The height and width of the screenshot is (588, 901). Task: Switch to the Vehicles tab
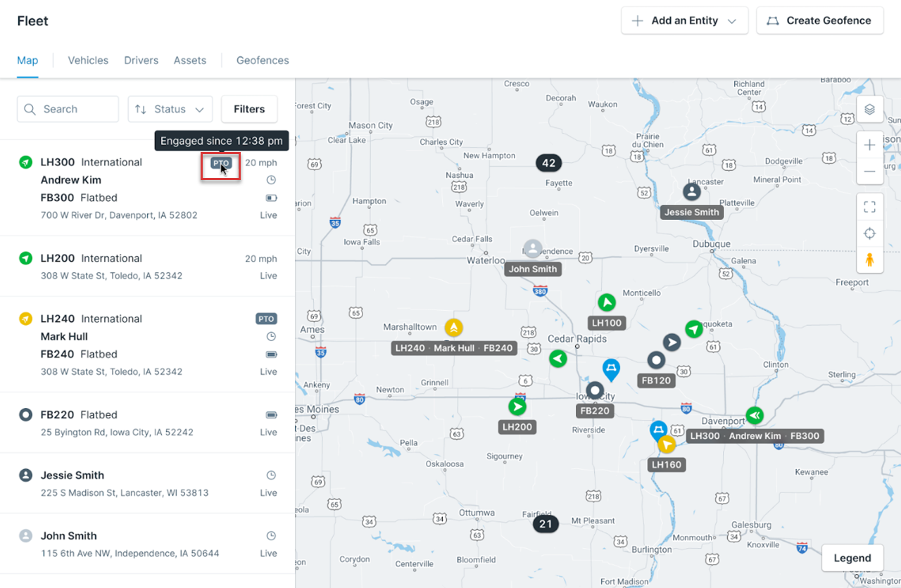click(88, 60)
